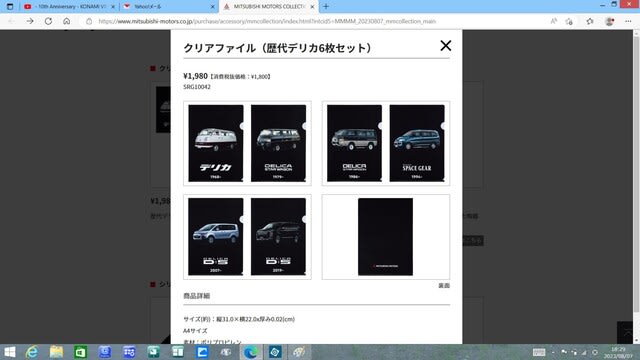This screenshot has height=360, width=640.
Task: Open the browser profile avatar
Action: coord(609,21)
